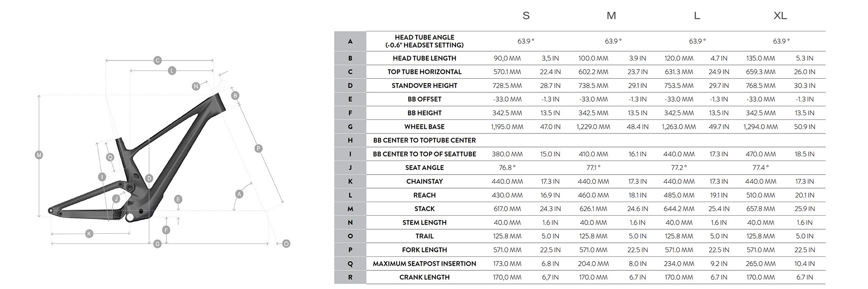Click the gray letter R table cell
Screen dimensions: 868x289
350,277
